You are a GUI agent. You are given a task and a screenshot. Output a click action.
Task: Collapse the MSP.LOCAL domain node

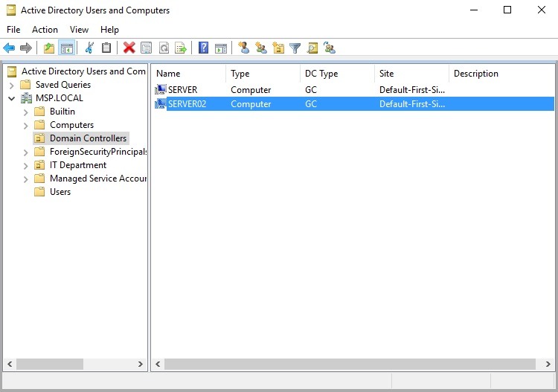(x=12, y=98)
